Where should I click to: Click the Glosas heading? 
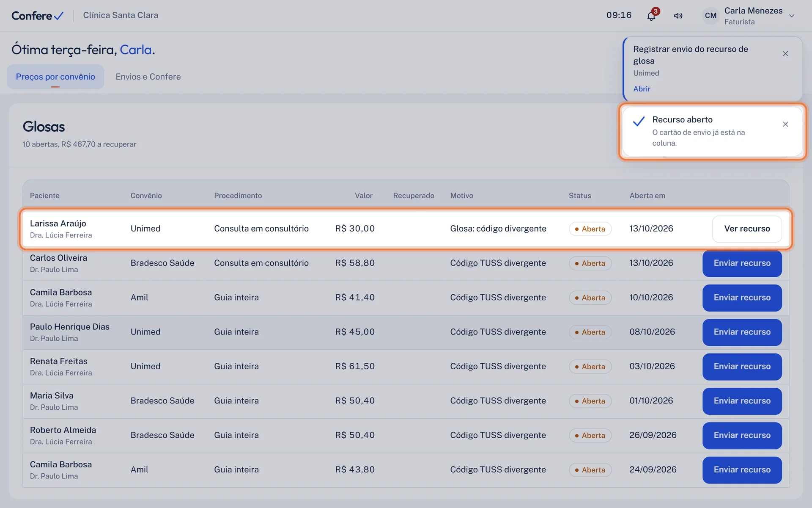(x=44, y=127)
